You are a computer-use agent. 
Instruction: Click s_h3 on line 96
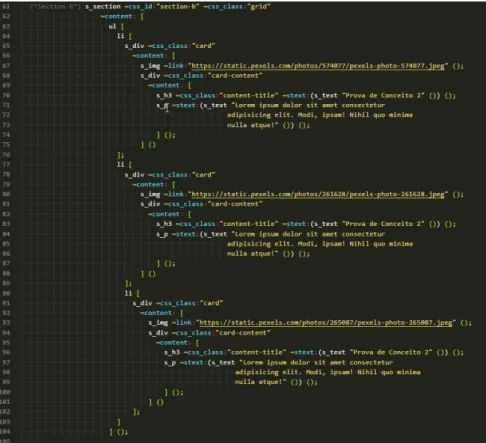tap(172, 352)
